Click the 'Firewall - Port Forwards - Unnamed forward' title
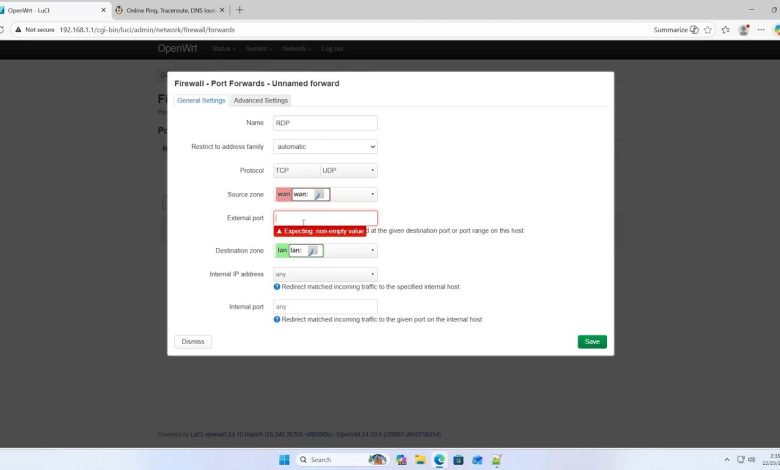The image size is (780, 470). tap(257, 84)
